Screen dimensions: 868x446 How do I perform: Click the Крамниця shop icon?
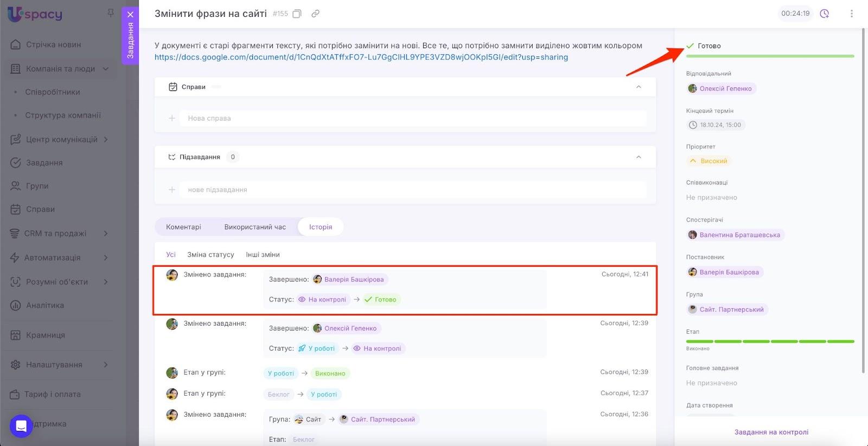(x=16, y=335)
